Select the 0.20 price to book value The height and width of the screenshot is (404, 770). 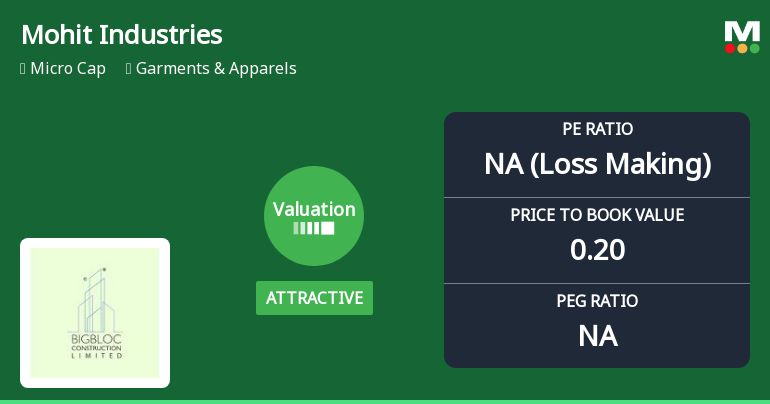coord(597,250)
